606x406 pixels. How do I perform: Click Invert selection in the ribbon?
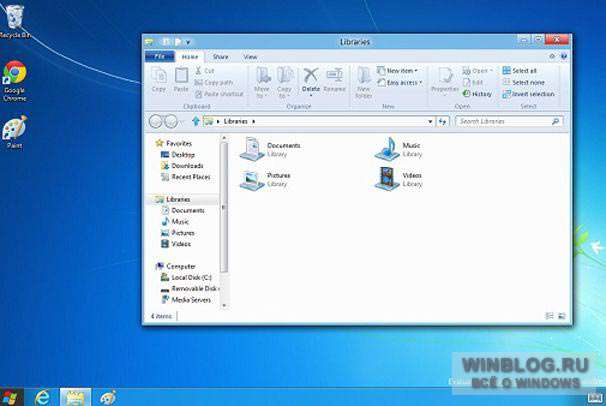(x=528, y=94)
